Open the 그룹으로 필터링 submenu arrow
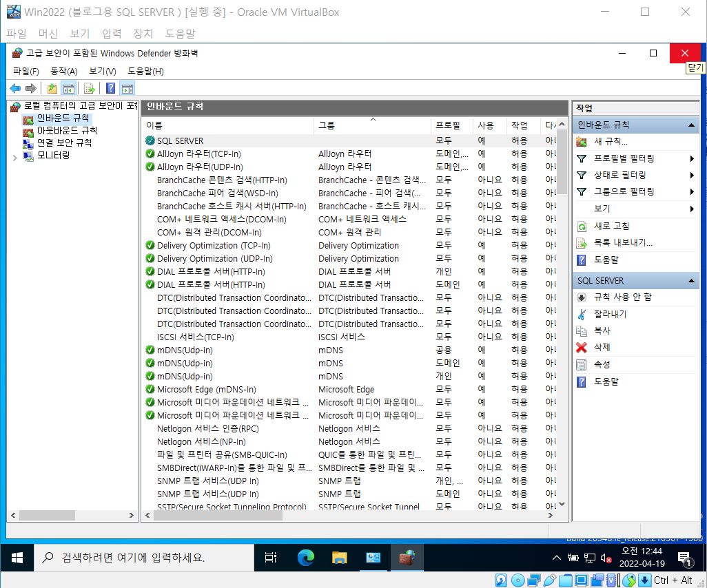The width and height of the screenshot is (707, 588). (692, 192)
